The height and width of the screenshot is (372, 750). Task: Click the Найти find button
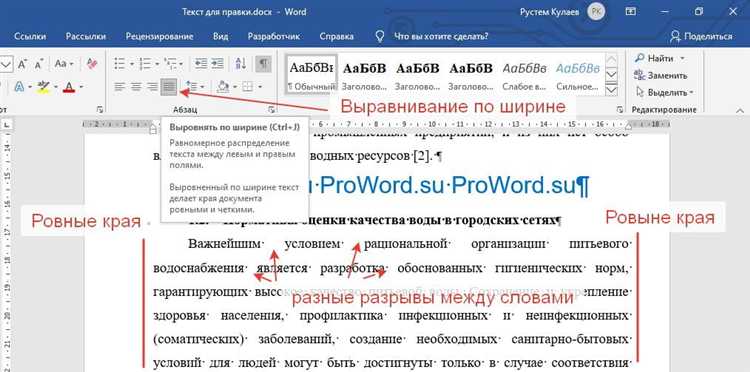pos(655,58)
